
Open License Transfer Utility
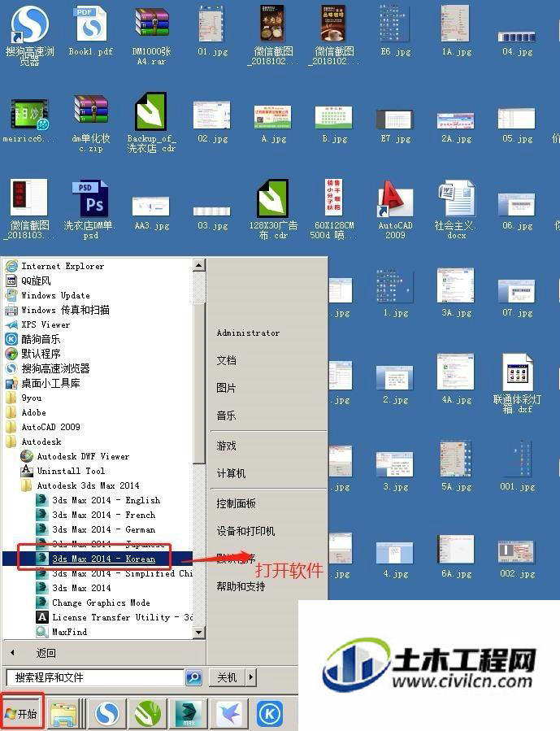[122, 617]
